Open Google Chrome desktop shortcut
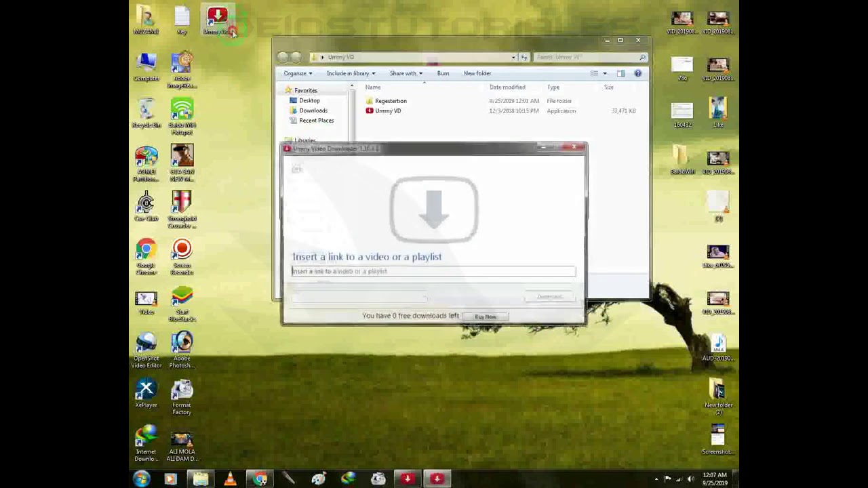Image resolution: width=868 pixels, height=488 pixels. [x=146, y=258]
